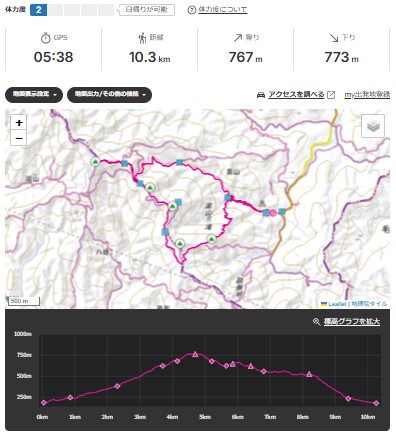Open the Leaflet attribution link
This screenshot has width=396, height=434.
(x=337, y=304)
